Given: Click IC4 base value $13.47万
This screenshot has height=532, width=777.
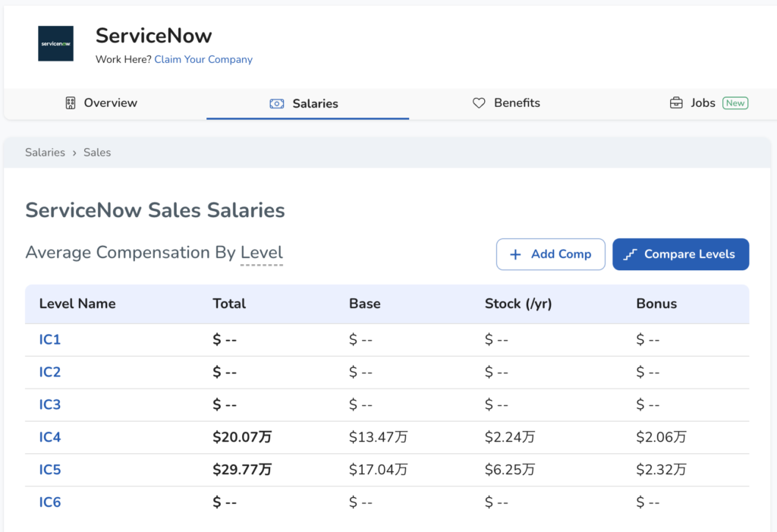Looking at the screenshot, I should click(x=378, y=437).
